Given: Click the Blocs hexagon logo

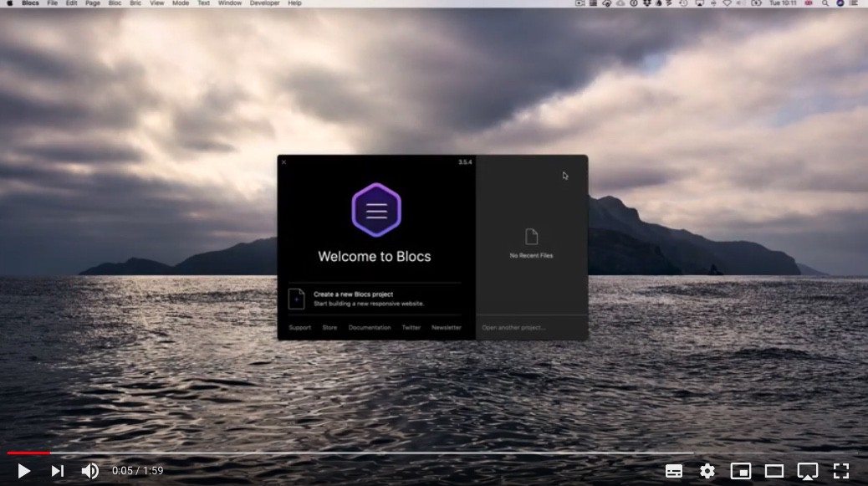Looking at the screenshot, I should click(376, 211).
